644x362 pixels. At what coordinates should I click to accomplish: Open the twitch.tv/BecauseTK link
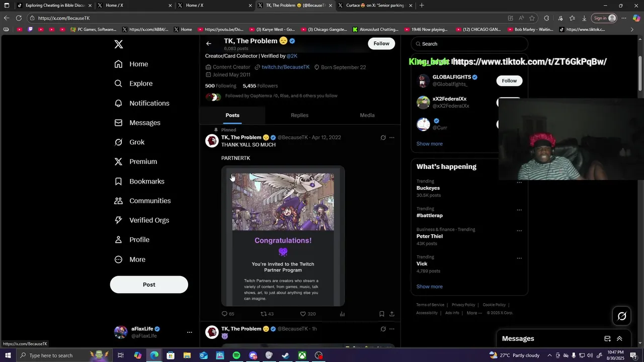click(x=285, y=67)
